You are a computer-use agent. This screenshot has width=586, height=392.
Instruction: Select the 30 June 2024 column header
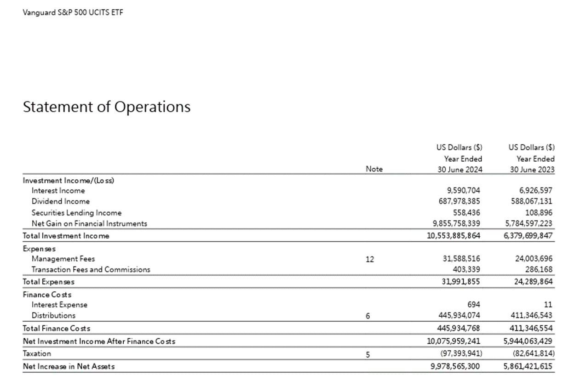tap(459, 169)
